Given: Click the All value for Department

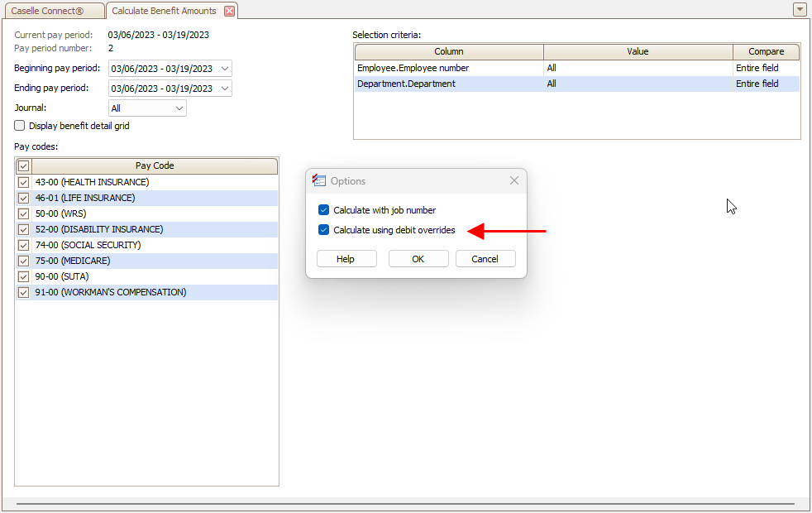Looking at the screenshot, I should point(552,84).
